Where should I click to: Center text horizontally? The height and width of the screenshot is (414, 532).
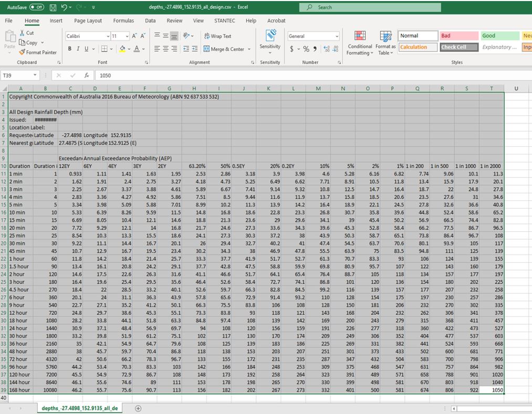coord(165,49)
